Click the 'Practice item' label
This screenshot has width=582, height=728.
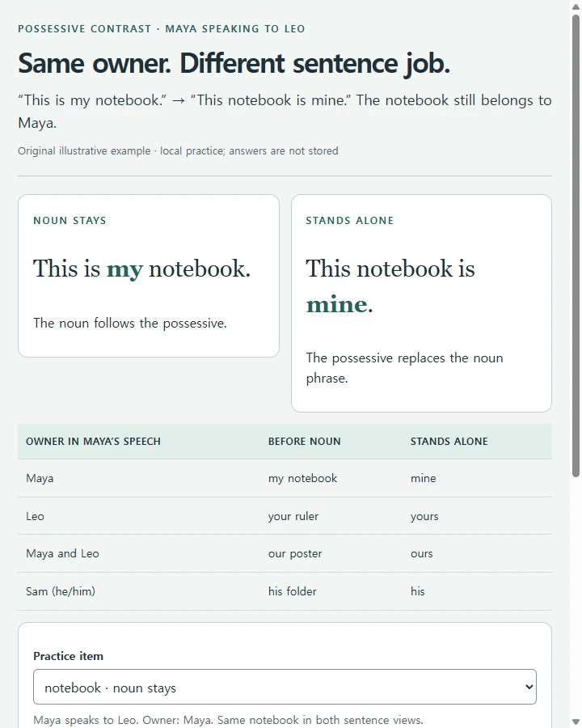coord(68,656)
